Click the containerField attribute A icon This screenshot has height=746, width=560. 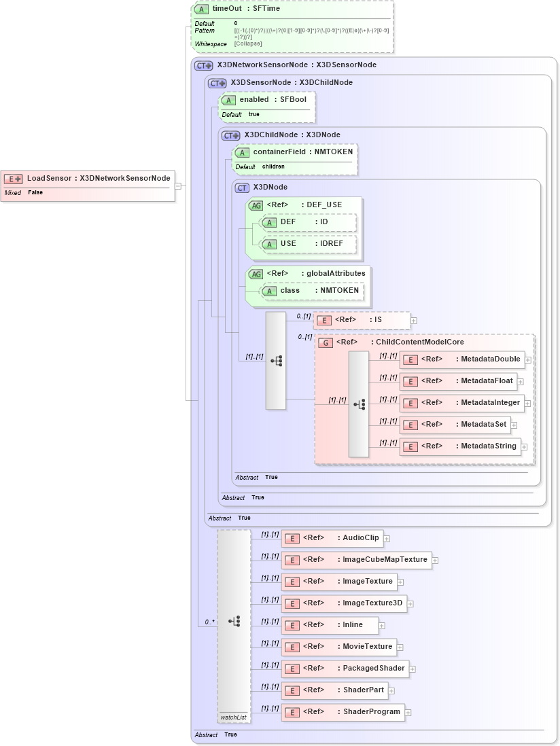[242, 153]
